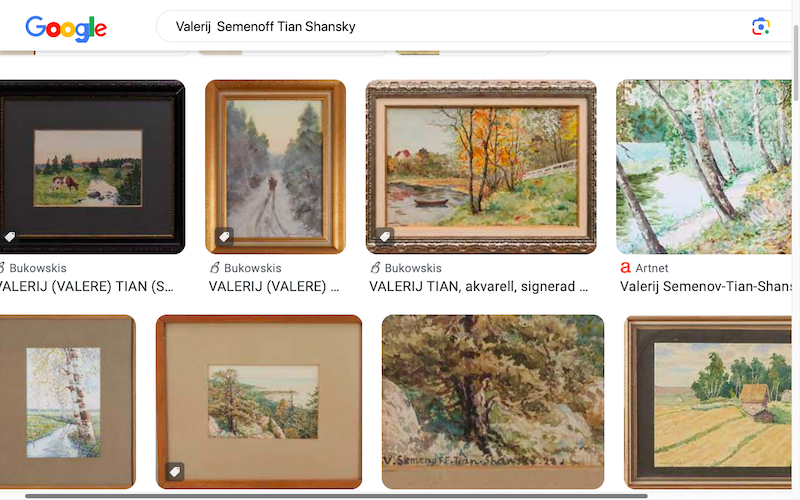This screenshot has width=800, height=500.
Task: Open Valerij Semenov-Tian-Shansky Artnet link
Action: coord(706,287)
